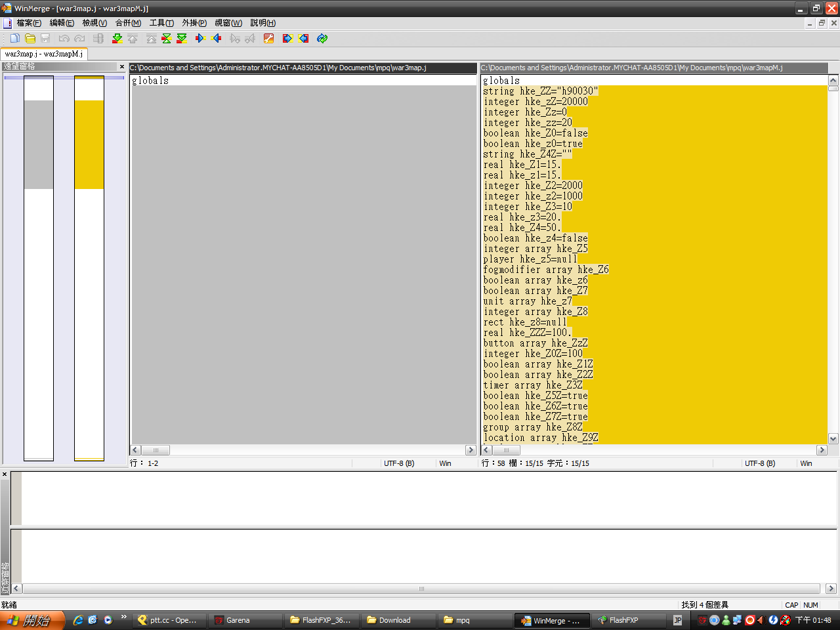The width and height of the screenshot is (840, 630).
Task: Copy difference to the left pane
Action: pos(217,39)
